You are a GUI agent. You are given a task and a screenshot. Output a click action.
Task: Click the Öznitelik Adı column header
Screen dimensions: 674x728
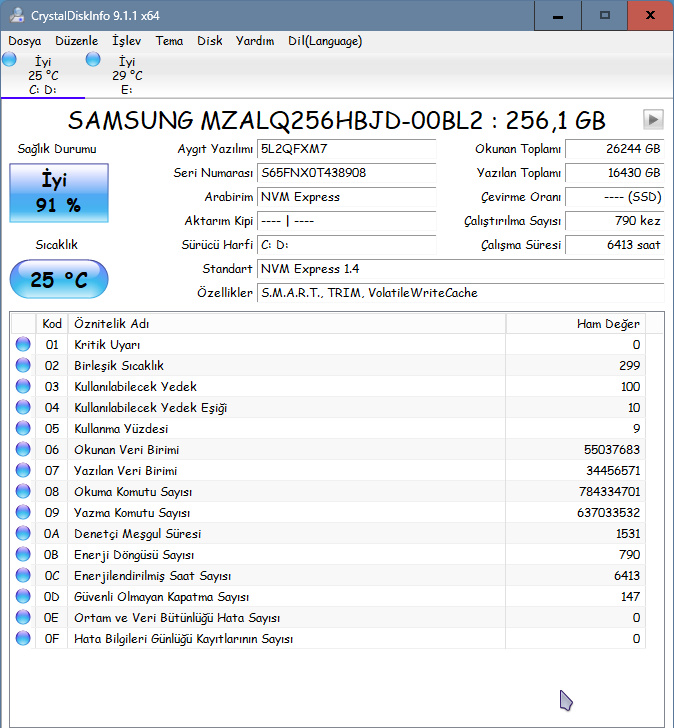[287, 324]
